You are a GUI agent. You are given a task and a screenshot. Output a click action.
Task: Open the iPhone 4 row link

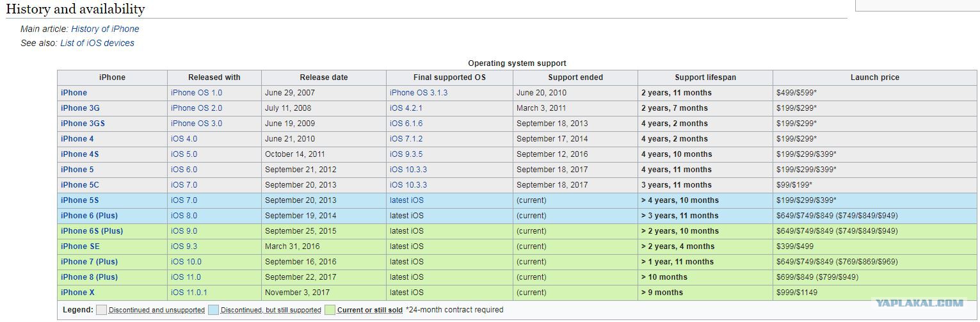[77, 139]
